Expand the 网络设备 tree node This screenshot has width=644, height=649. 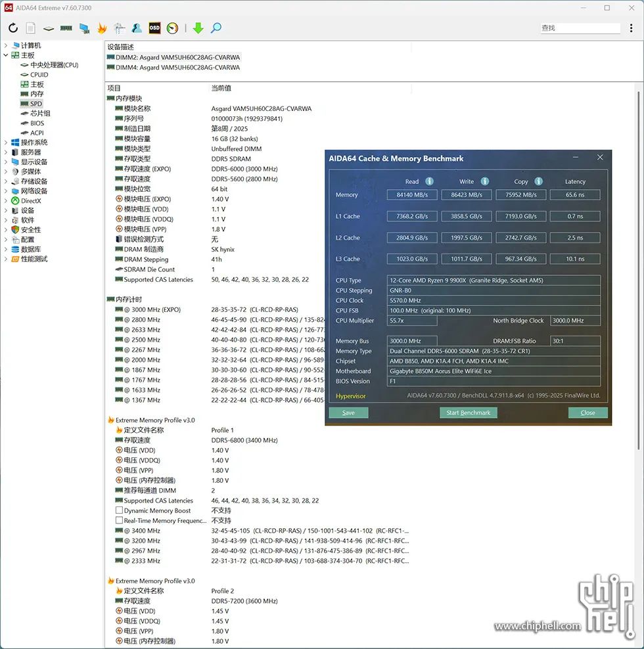coord(6,190)
